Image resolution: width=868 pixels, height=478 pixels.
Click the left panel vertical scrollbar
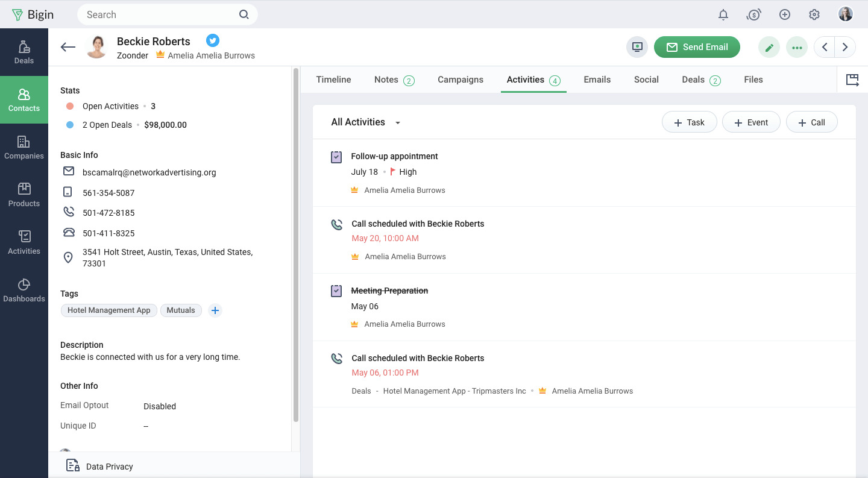pyautogui.click(x=295, y=241)
